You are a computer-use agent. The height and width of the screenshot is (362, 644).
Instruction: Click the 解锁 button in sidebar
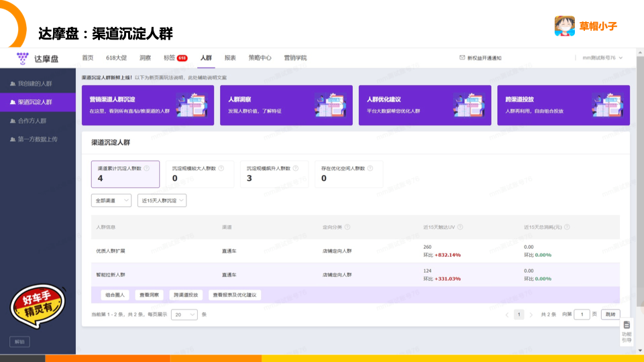(x=19, y=341)
